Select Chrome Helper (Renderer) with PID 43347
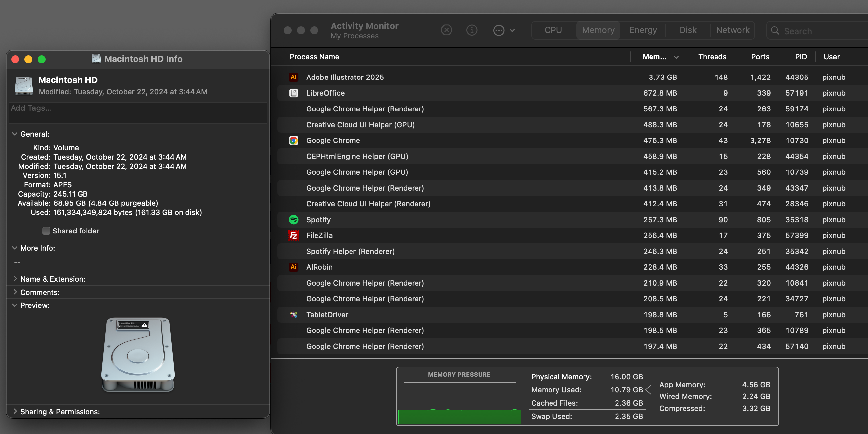 coord(573,188)
